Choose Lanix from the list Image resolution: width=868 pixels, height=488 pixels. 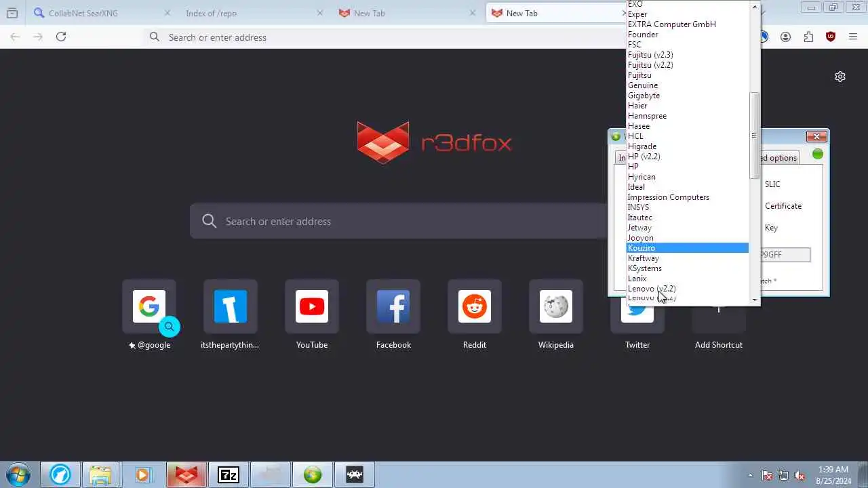687,279
